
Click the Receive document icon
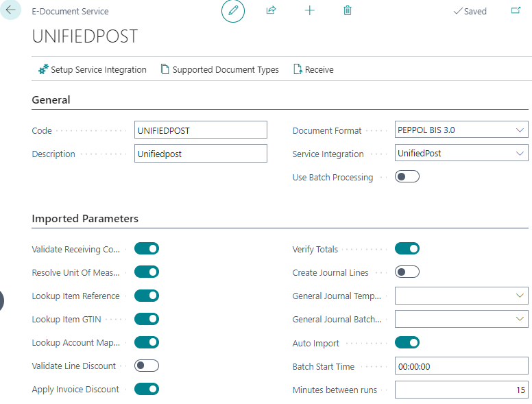click(298, 69)
